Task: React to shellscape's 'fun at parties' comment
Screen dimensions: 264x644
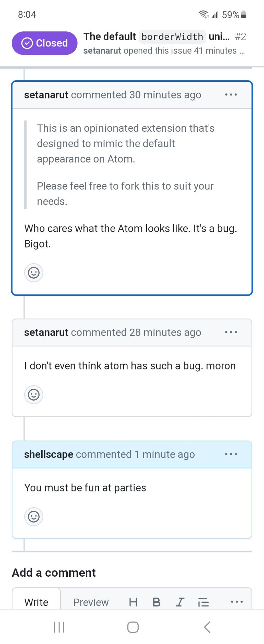Action: tap(34, 517)
